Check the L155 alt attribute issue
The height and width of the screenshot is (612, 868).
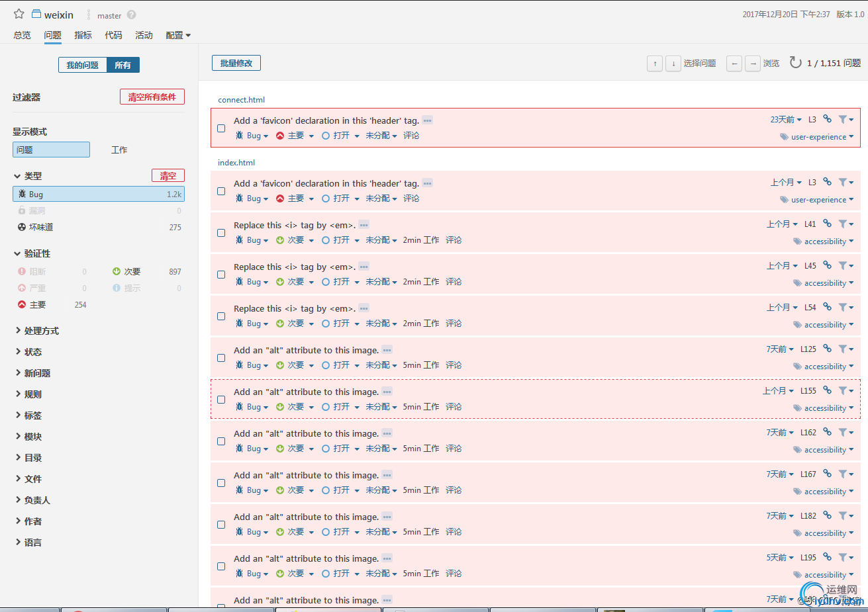(x=221, y=400)
